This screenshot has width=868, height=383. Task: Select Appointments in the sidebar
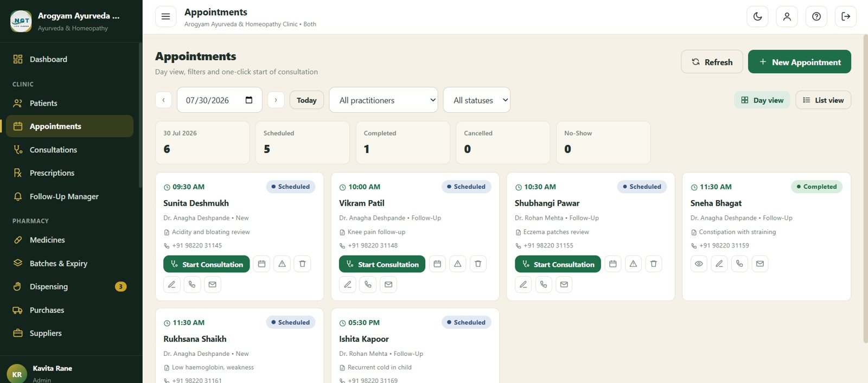pos(69,126)
